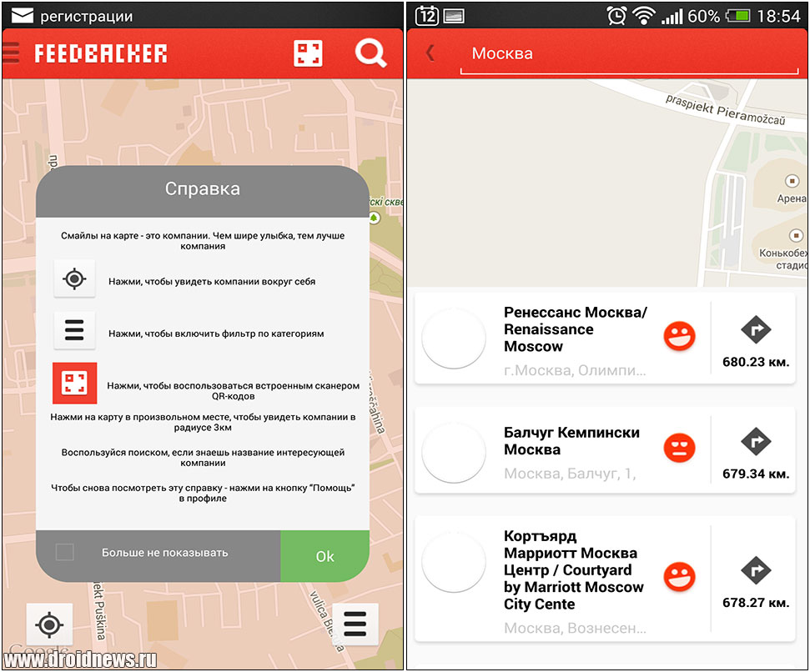Image resolution: width=810 pixels, height=672 pixels.
Task: Tap the green park marker on map
Action: (375, 218)
